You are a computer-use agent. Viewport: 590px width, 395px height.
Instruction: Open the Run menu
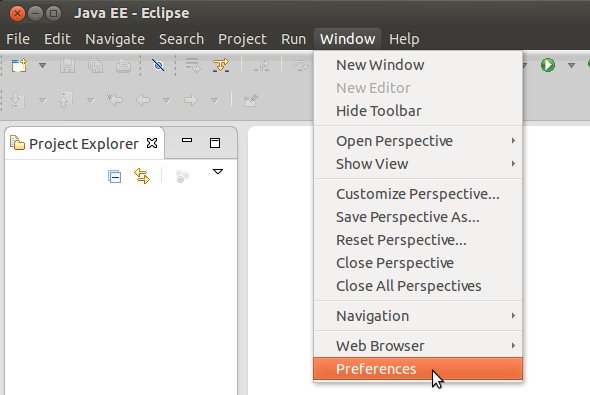coord(293,39)
